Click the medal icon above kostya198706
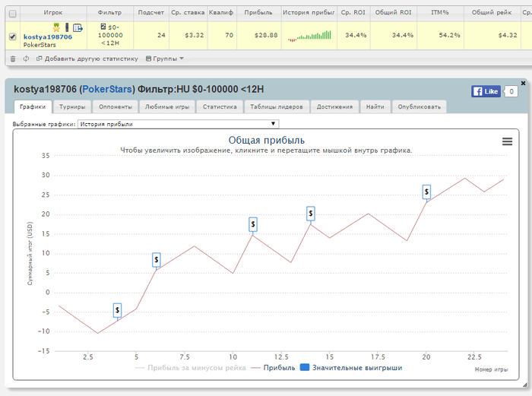Image resolution: width=532 pixels, height=396 pixels. [x=56, y=27]
